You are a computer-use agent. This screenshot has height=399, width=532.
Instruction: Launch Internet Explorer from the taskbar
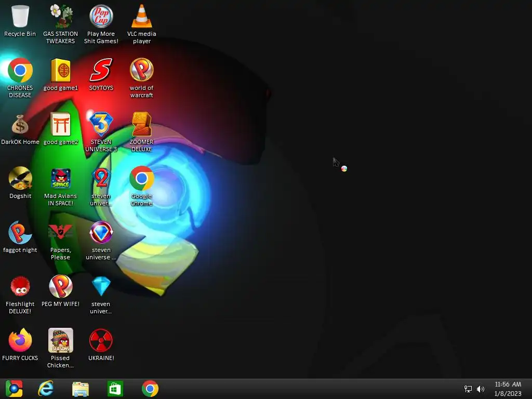pyautogui.click(x=46, y=389)
